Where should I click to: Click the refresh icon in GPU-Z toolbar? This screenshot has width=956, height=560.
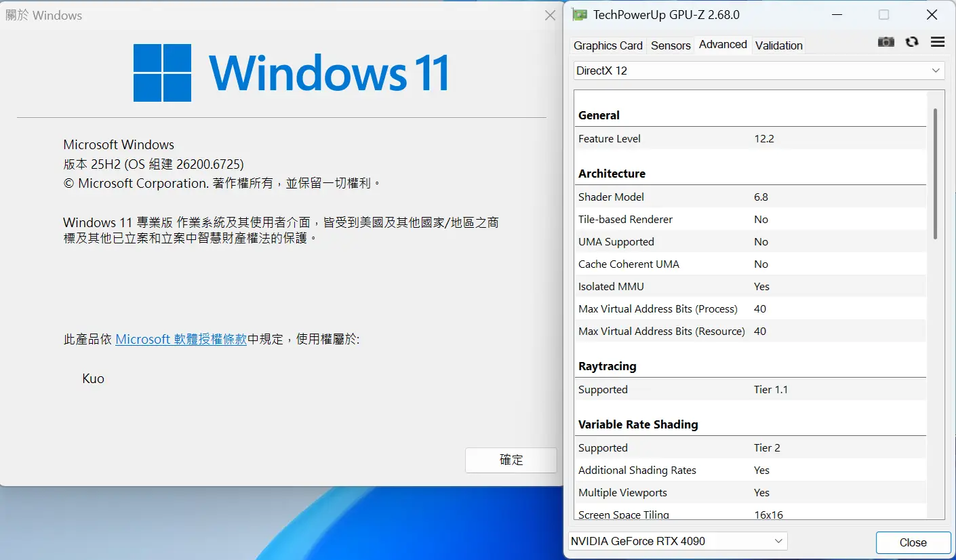coord(912,42)
